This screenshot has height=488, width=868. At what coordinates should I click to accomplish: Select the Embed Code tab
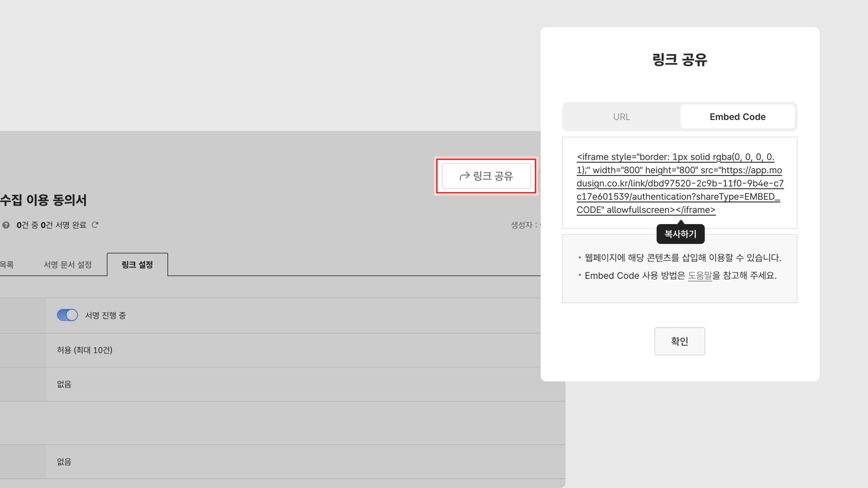point(737,117)
